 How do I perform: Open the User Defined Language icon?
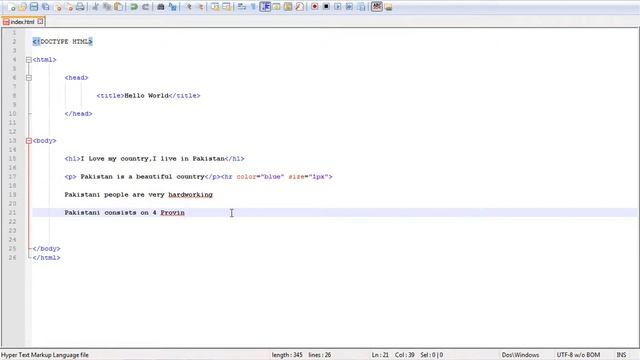(276, 7)
